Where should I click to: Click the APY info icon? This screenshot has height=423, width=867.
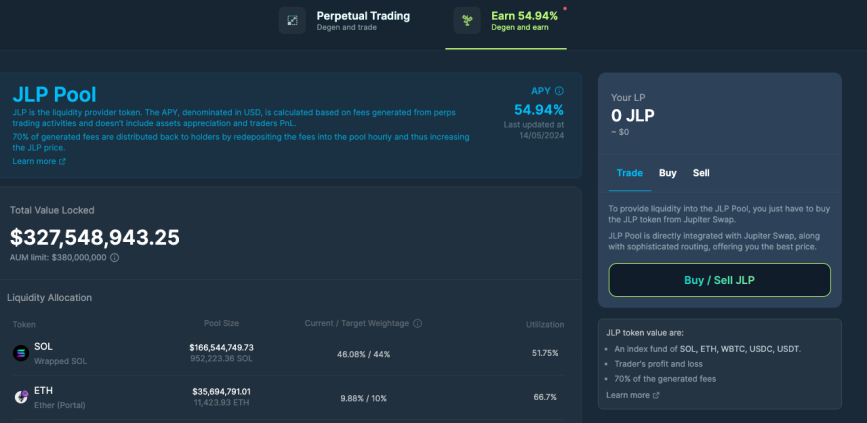click(559, 91)
